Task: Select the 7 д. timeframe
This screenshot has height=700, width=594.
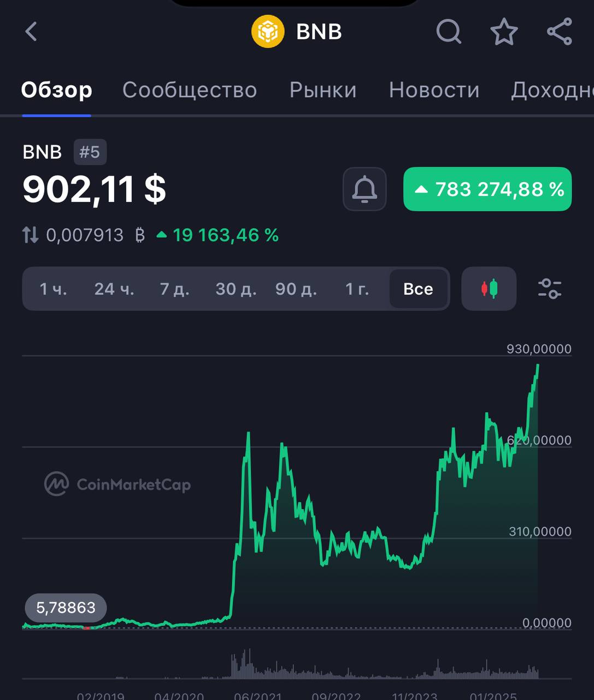Action: pos(174,289)
